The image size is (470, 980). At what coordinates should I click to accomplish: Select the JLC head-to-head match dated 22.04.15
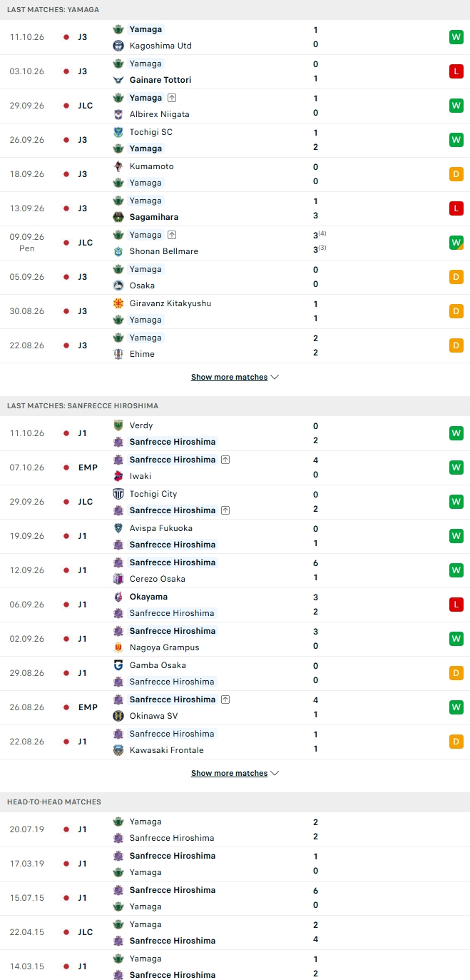pos(235,932)
